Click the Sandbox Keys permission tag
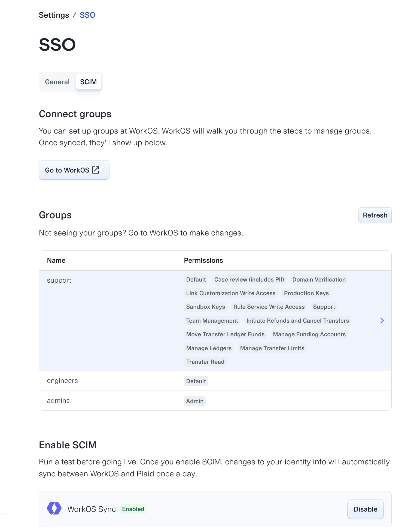This screenshot has width=408, height=532. [205, 307]
